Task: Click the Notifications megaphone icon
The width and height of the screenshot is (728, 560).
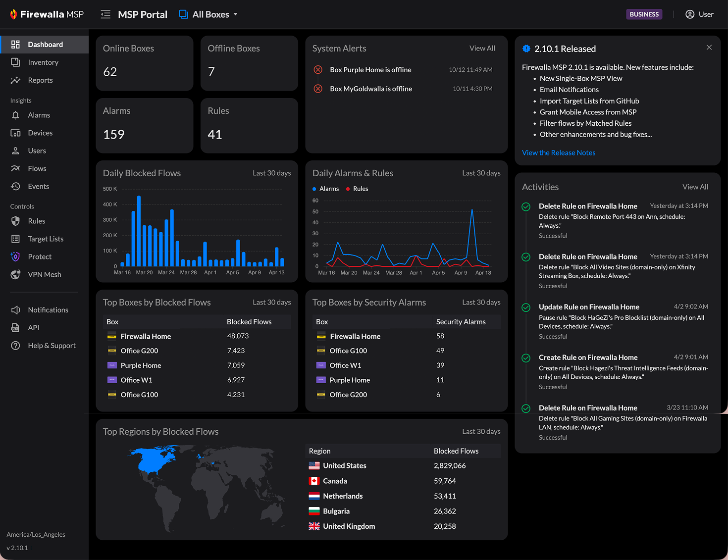Action: click(15, 310)
